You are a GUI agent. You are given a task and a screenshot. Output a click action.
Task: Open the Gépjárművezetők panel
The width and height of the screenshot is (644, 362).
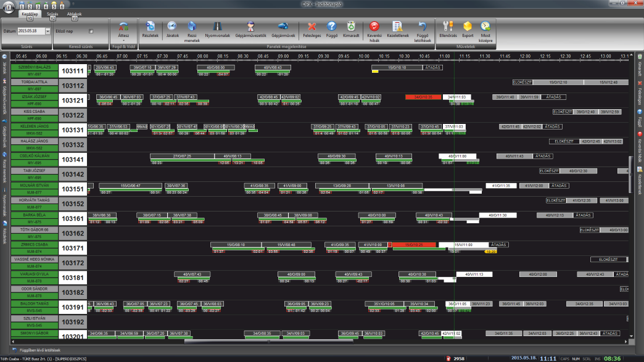(250, 30)
